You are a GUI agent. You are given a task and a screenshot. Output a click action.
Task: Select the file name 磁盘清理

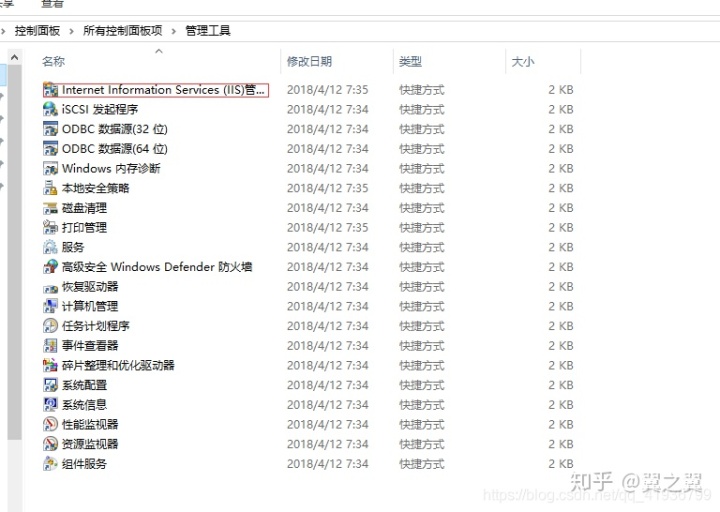[x=84, y=208]
